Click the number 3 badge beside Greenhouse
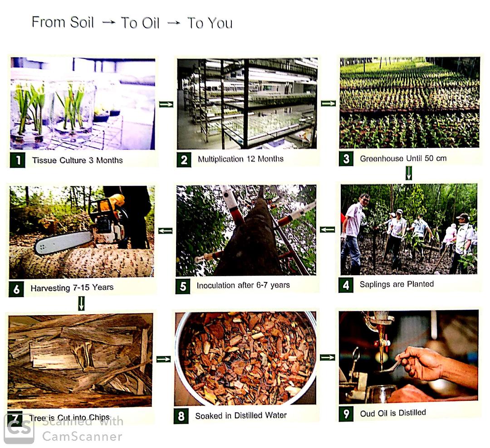Viewport: 490px width, 448px height. click(346, 158)
